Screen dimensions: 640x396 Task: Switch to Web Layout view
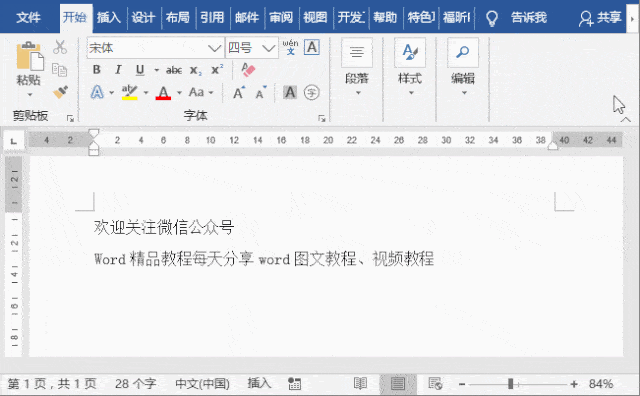click(x=435, y=384)
